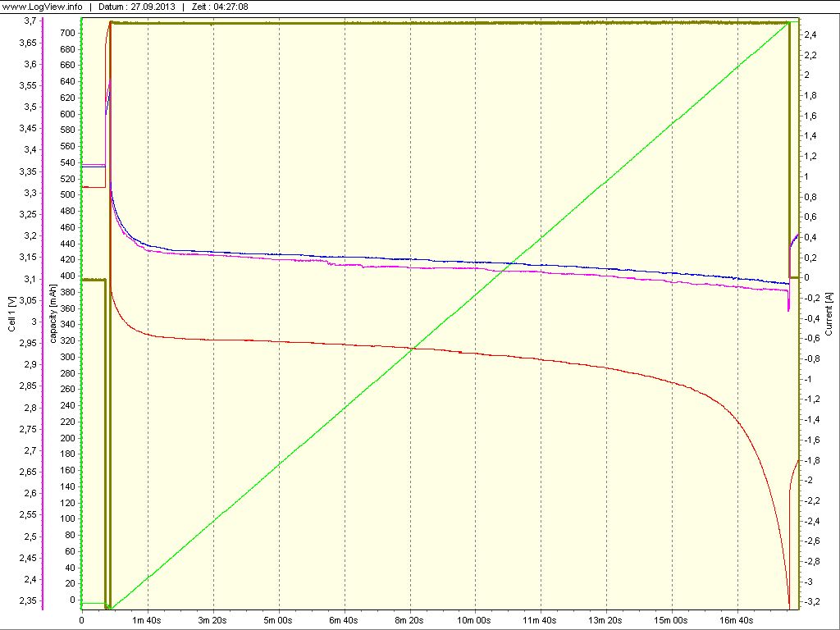The height and width of the screenshot is (630, 840).
Task: Select the 13m 20s time axis label
Action: 606,620
